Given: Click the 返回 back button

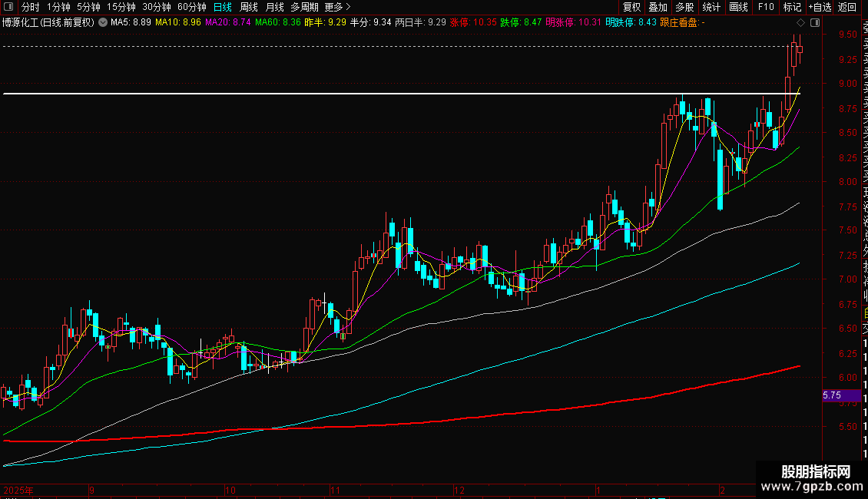Looking at the screenshot, I should 847,7.
